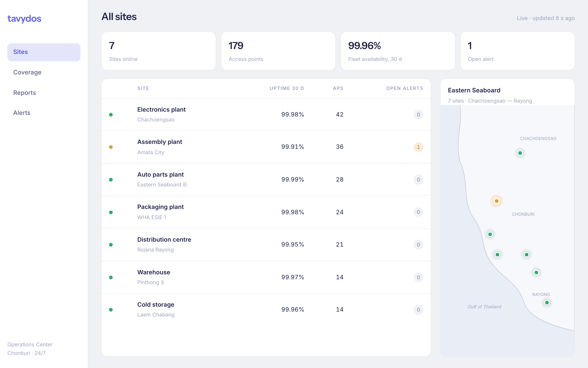Click the 179 Access points card
588x368 pixels.
click(x=278, y=51)
